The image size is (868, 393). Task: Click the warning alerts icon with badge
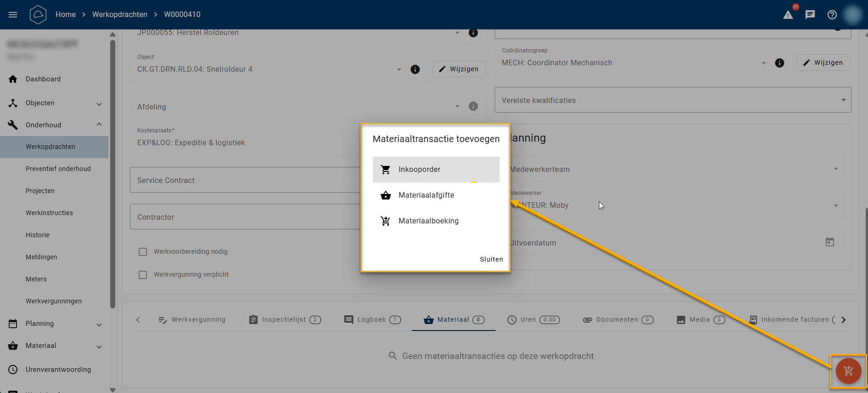[788, 15]
